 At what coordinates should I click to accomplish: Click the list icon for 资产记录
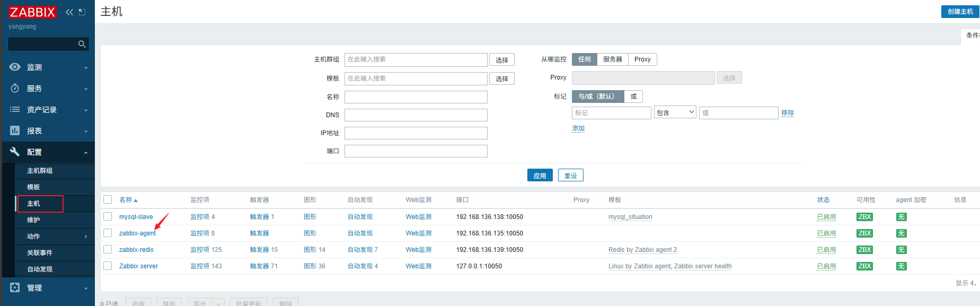coord(15,109)
